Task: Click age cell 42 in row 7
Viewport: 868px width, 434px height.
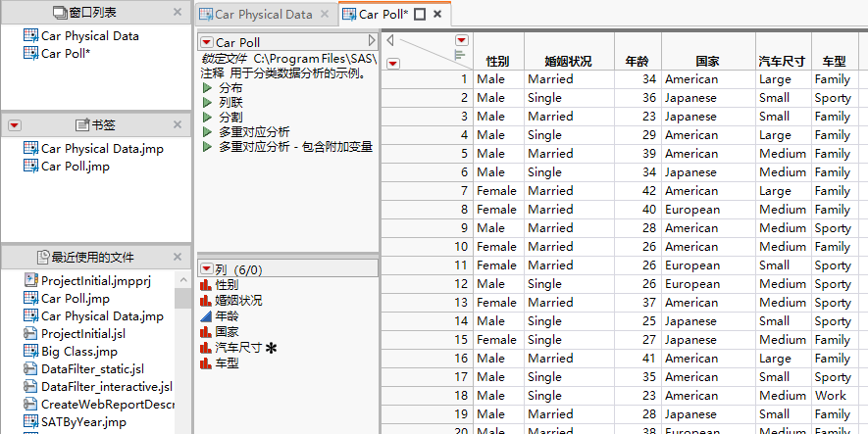Action: [638, 191]
